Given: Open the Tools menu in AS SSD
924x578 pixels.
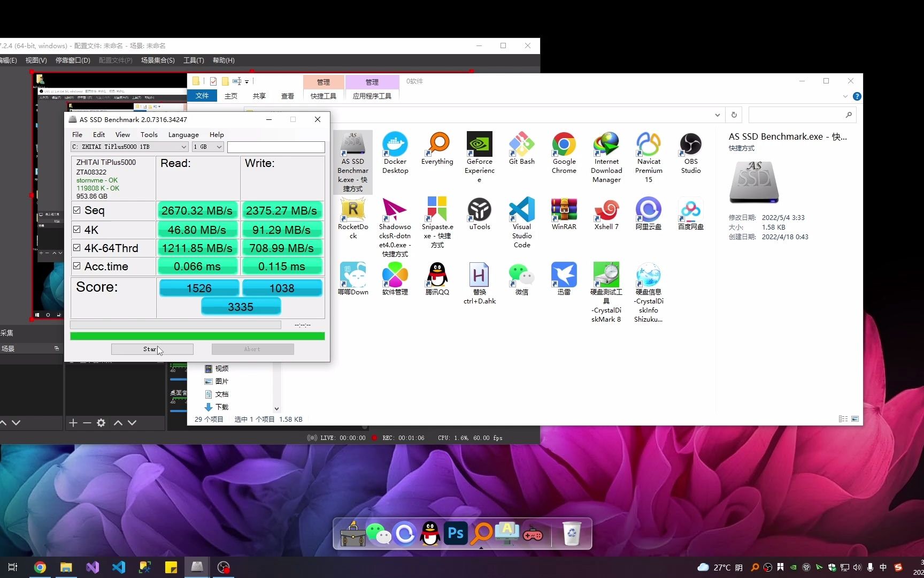Looking at the screenshot, I should point(149,134).
